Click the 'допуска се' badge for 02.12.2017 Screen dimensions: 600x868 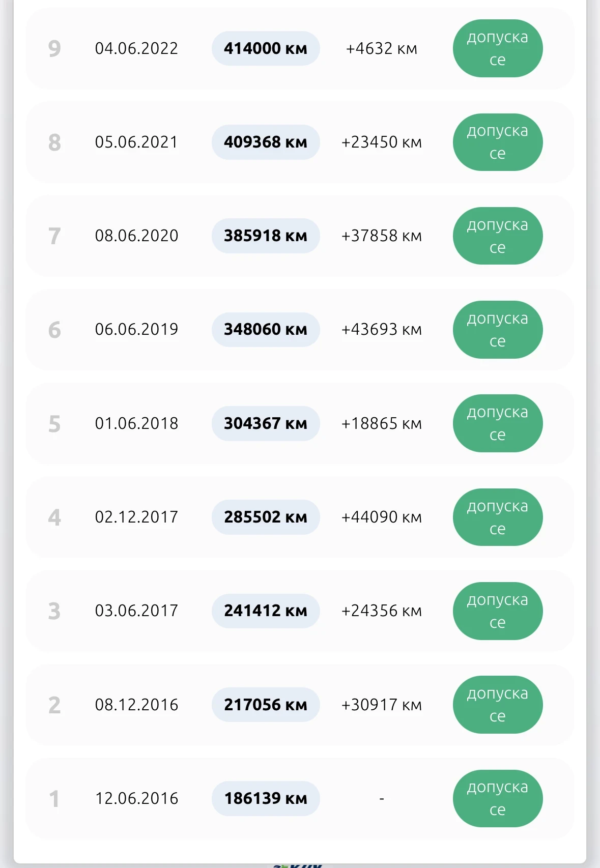click(x=498, y=517)
